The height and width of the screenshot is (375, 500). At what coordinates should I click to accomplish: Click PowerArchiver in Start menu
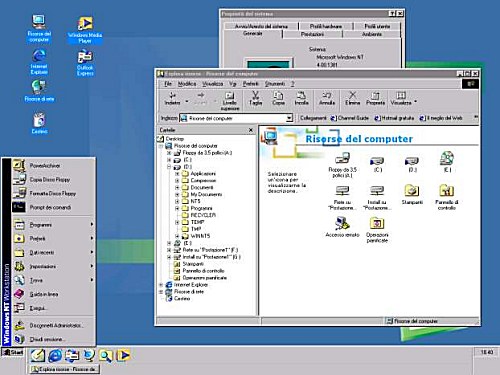pyautogui.click(x=54, y=166)
